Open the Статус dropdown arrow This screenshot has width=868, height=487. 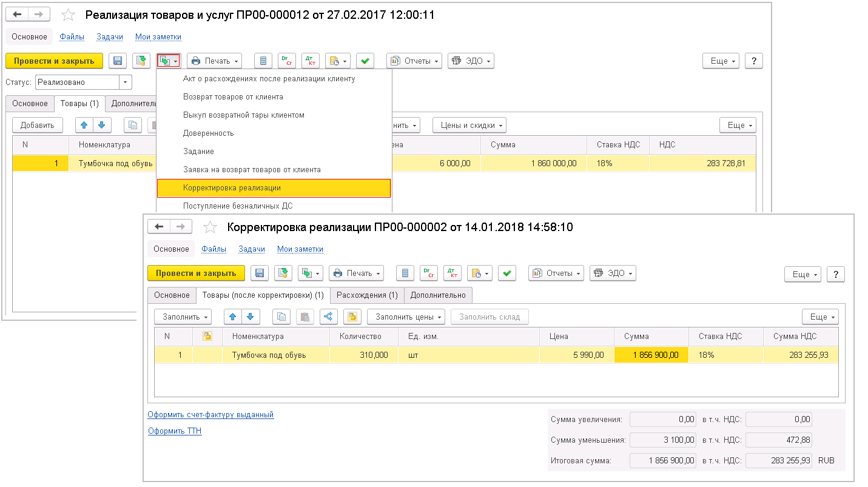pos(126,82)
